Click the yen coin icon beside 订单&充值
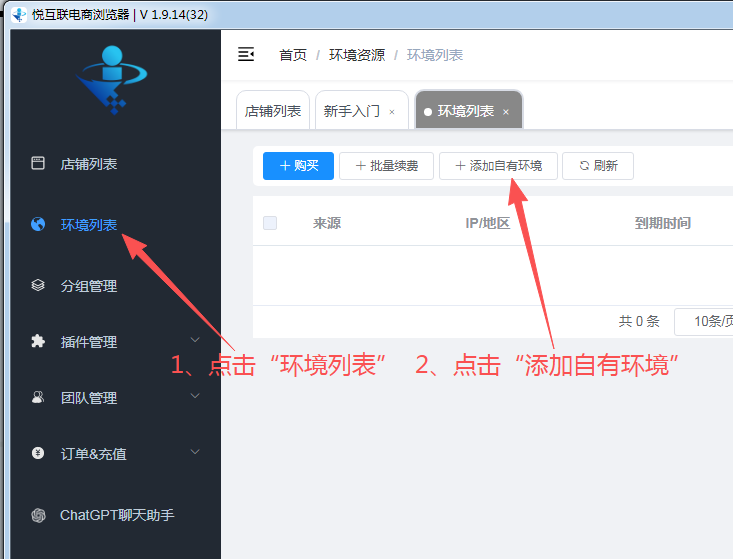 (38, 453)
